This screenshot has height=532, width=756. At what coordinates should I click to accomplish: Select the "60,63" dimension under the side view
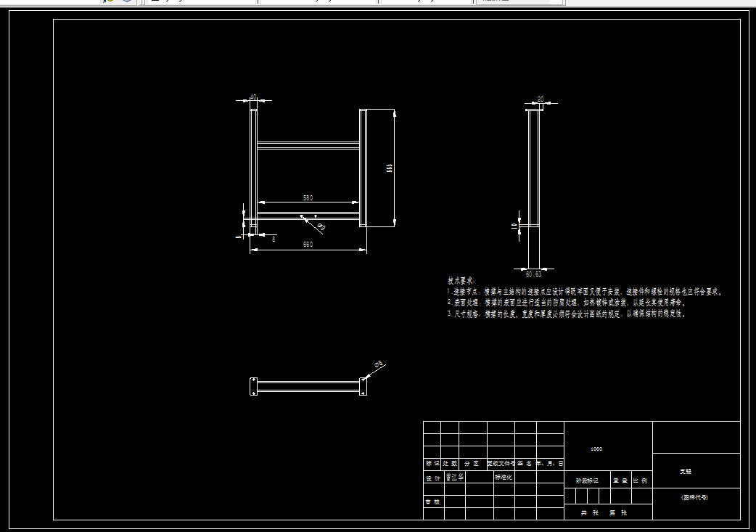533,274
